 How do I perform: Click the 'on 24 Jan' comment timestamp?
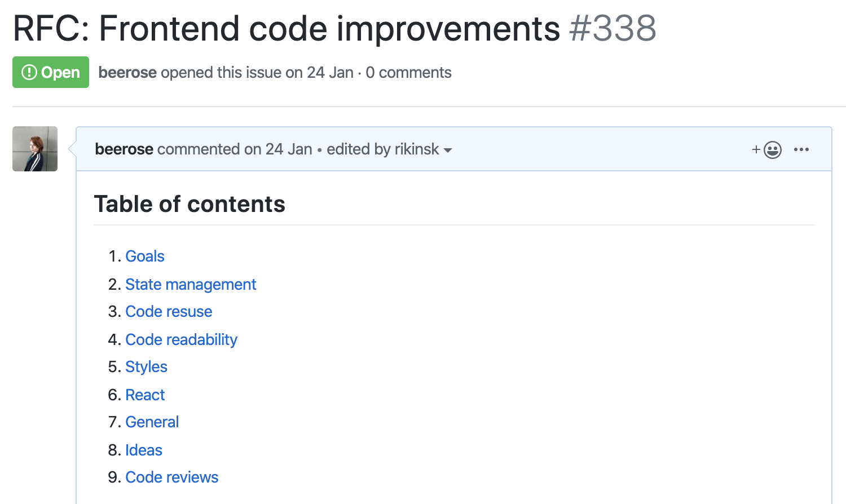pyautogui.click(x=278, y=149)
